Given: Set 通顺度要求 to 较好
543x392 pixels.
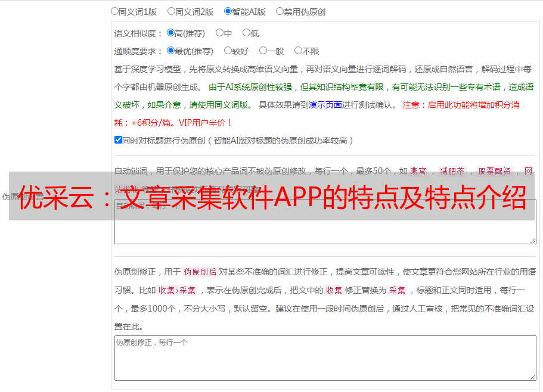Looking at the screenshot, I should point(228,51).
